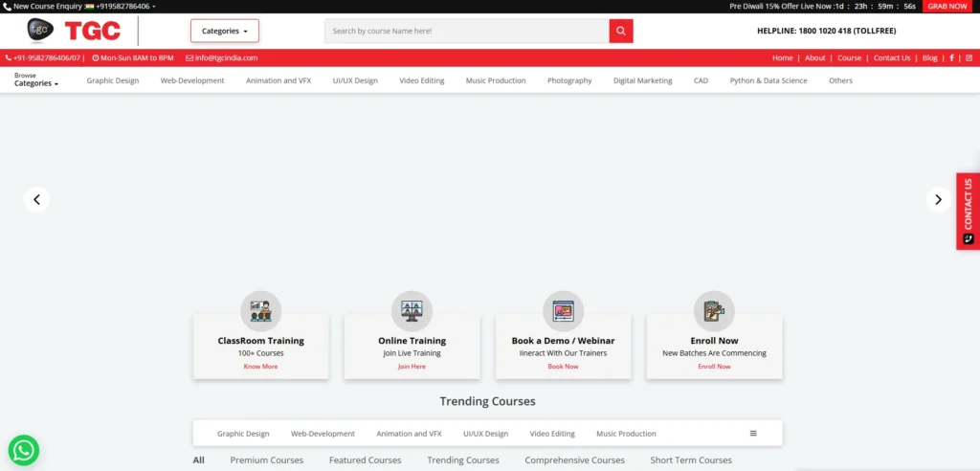Go to previous slide with left arrow
Screen dimensions: 980x471
(x=36, y=199)
